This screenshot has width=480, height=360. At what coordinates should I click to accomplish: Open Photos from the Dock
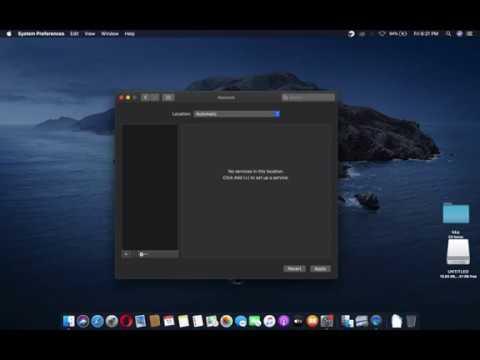[227, 321]
